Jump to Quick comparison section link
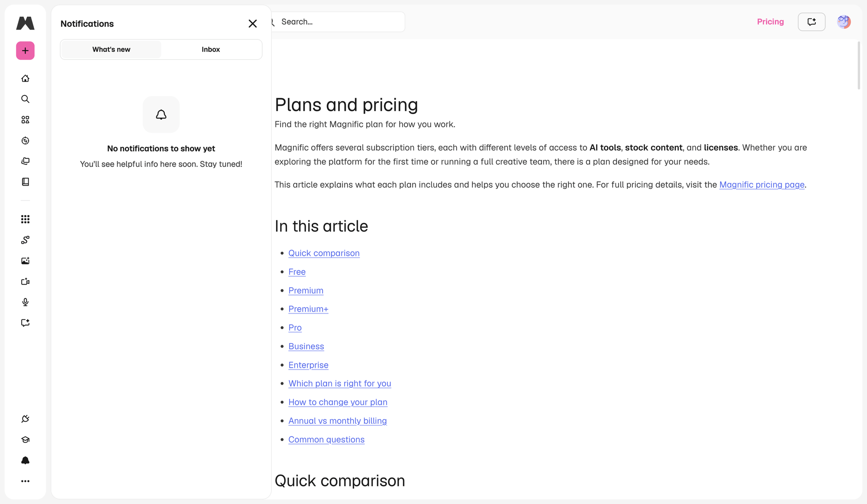Viewport: 867px width, 504px height. 324,253
